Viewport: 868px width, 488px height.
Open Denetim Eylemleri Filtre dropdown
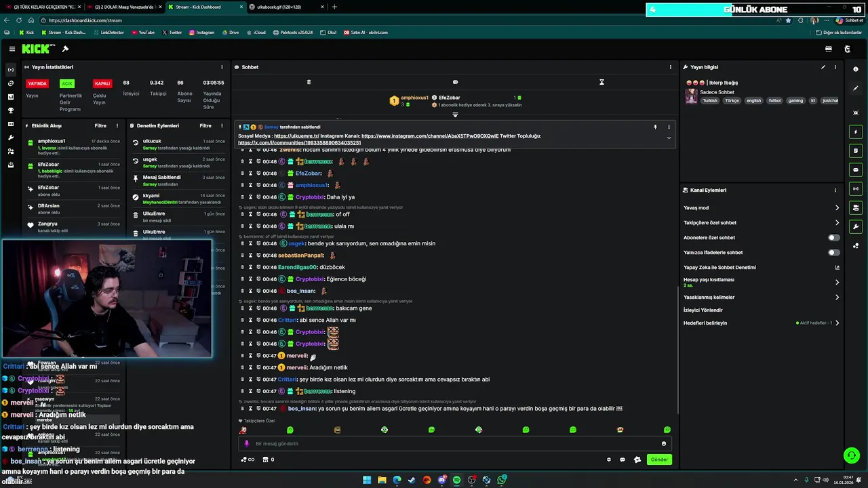(205, 125)
